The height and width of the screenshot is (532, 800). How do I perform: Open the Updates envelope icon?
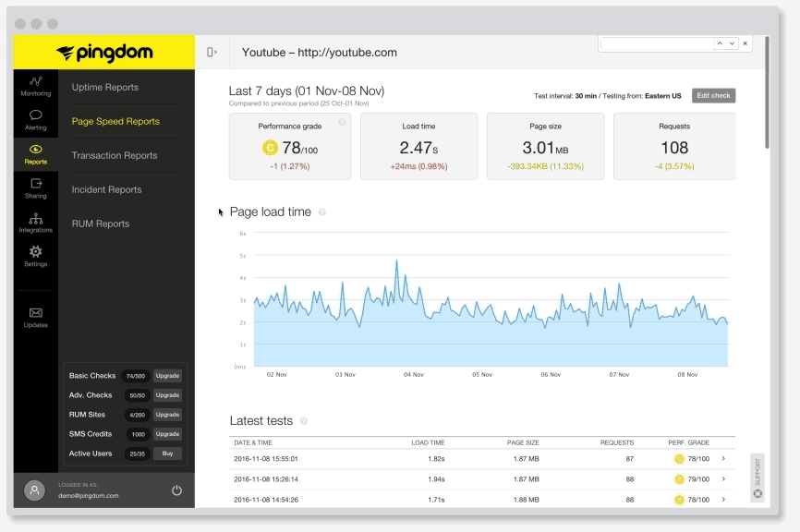[x=36, y=313]
